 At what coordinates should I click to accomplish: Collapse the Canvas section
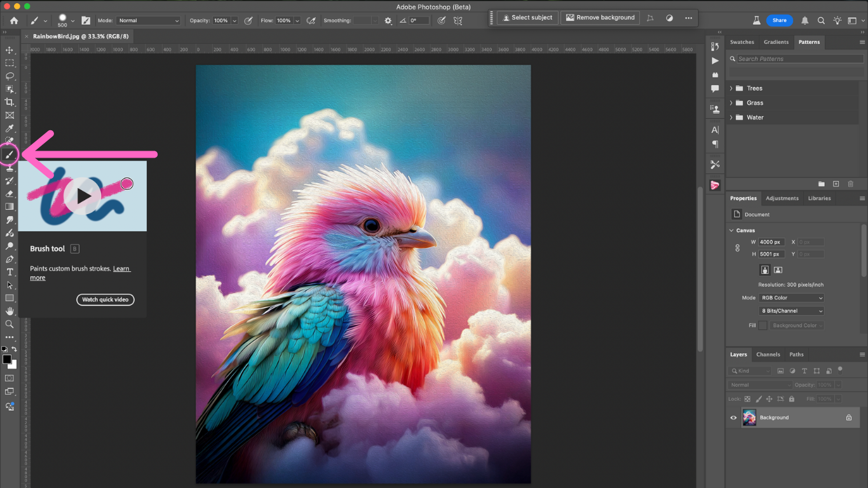point(731,231)
